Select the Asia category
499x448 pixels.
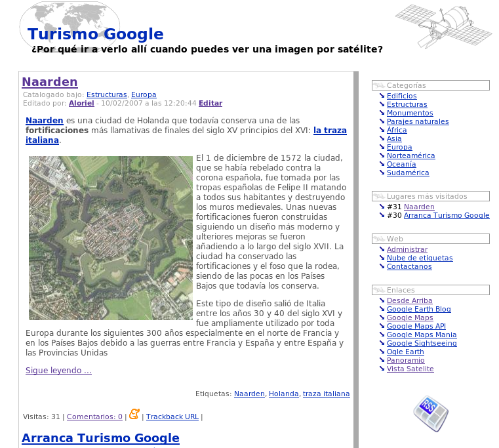point(394,138)
